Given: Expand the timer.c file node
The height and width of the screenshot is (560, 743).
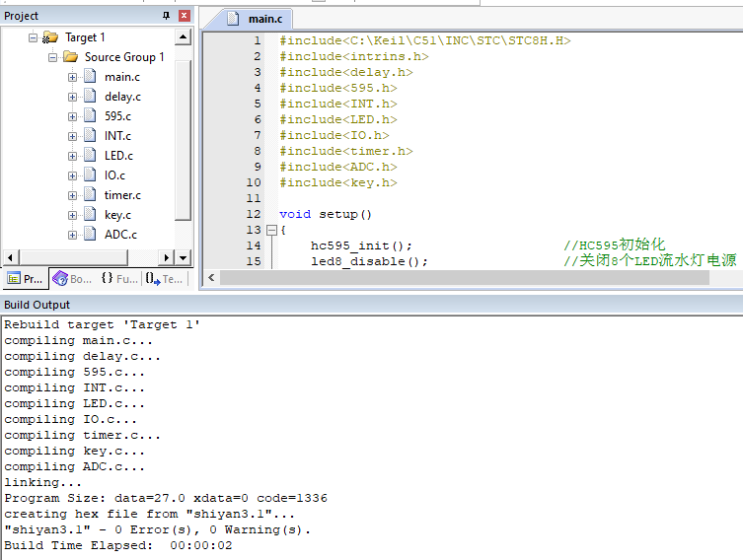Looking at the screenshot, I should tap(72, 195).
